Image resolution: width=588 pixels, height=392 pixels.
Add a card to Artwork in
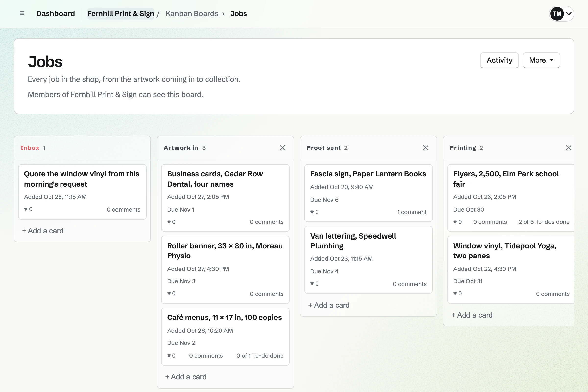point(186,377)
